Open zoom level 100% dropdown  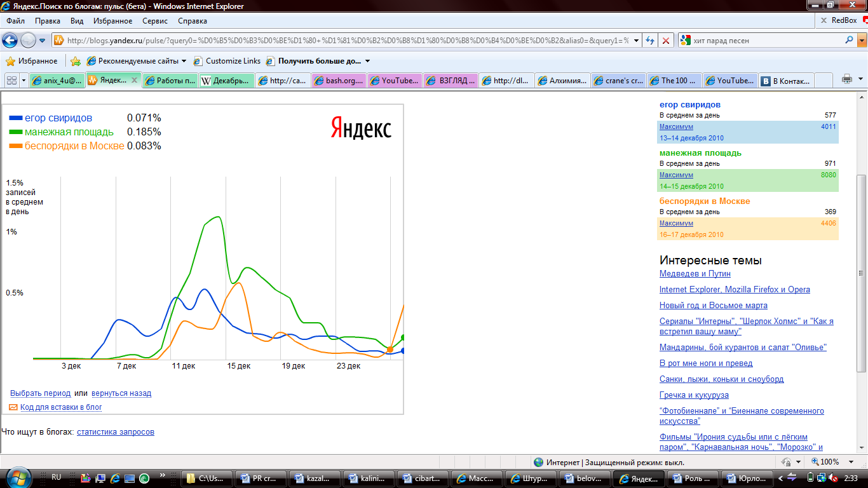coord(852,462)
